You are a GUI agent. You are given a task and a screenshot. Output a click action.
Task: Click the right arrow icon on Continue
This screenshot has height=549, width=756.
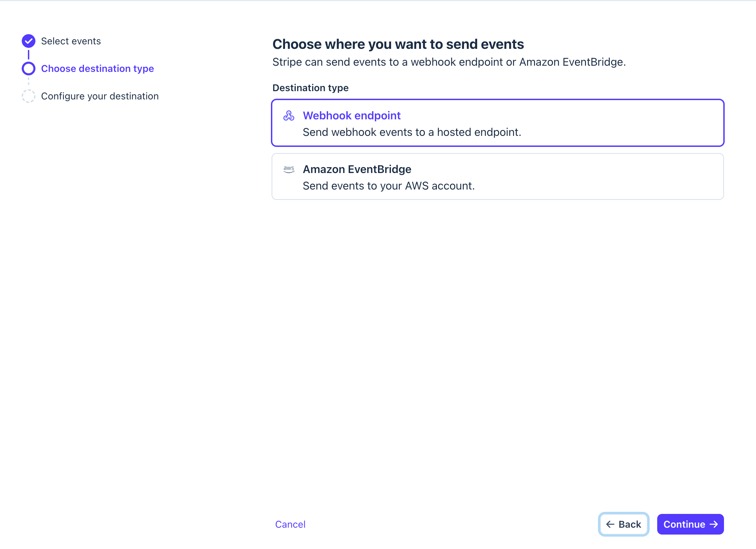click(x=714, y=524)
